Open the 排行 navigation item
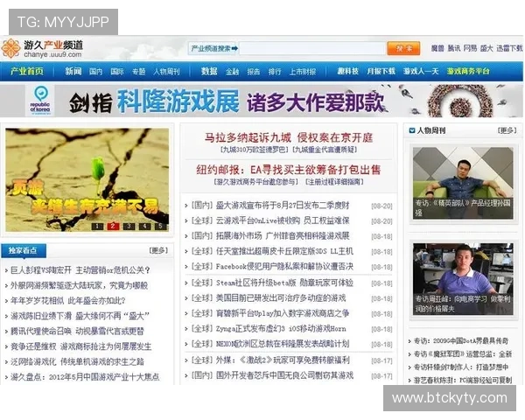Image resolution: width=525 pixels, height=420 pixels. click(x=275, y=72)
